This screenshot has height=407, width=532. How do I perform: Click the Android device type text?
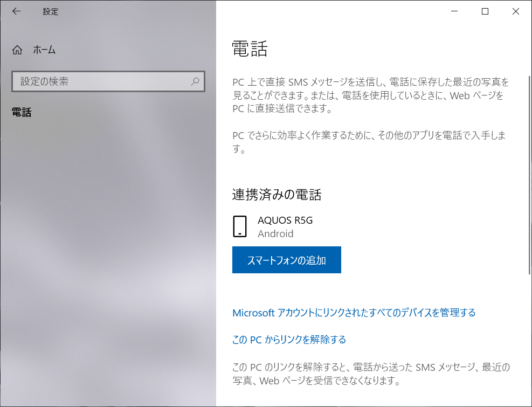275,233
